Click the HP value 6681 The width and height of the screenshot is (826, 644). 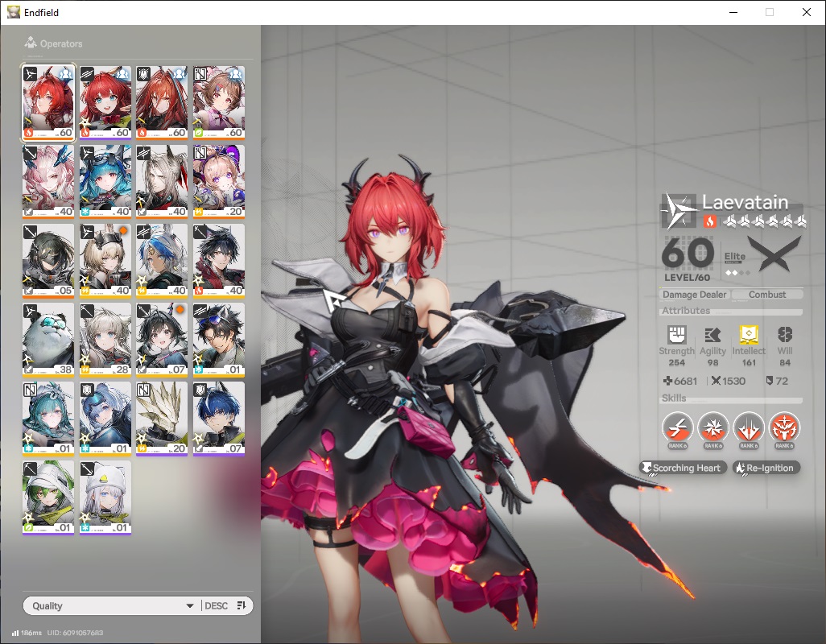point(680,381)
